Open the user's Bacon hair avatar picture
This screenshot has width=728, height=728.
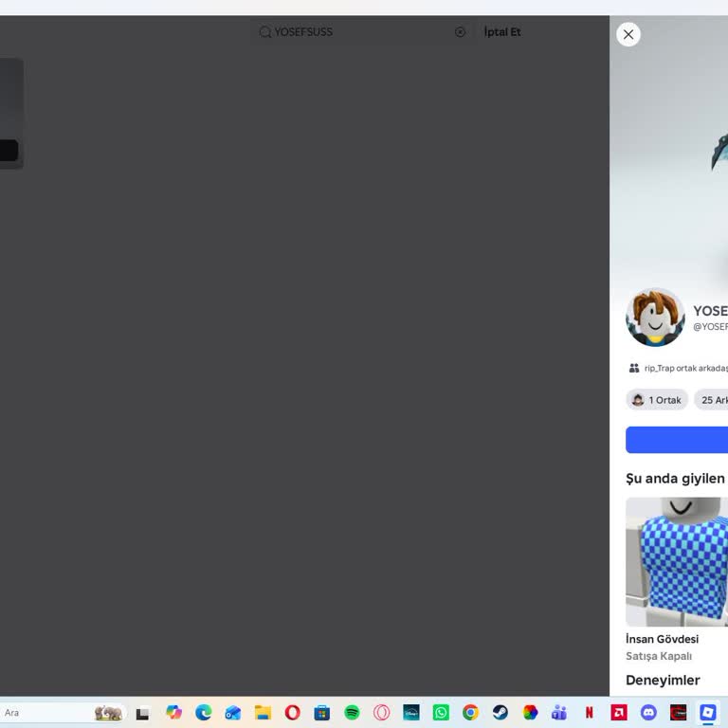[655, 318]
